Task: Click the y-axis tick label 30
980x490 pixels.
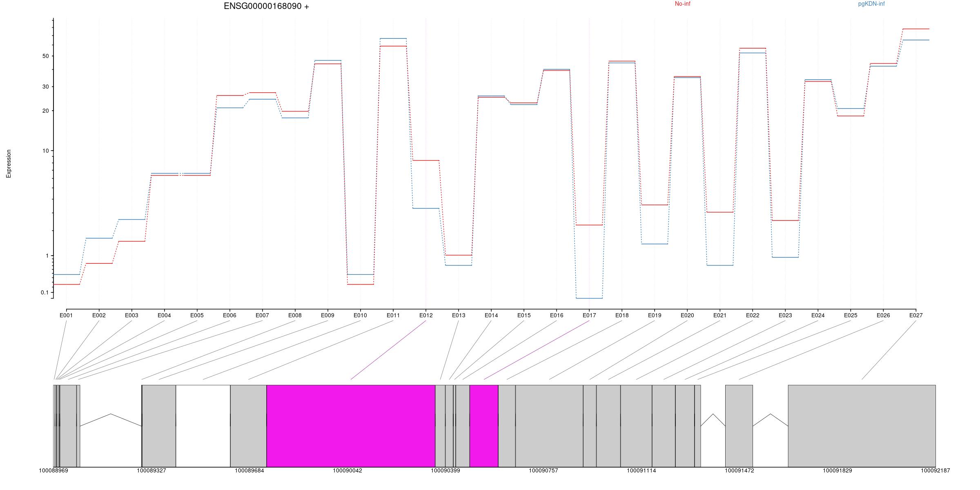Action: [45, 87]
